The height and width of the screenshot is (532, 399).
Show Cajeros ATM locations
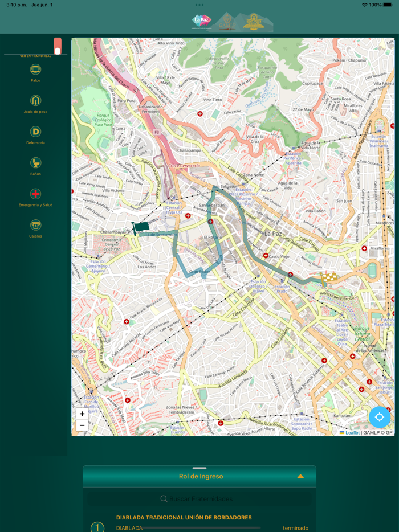35,226
